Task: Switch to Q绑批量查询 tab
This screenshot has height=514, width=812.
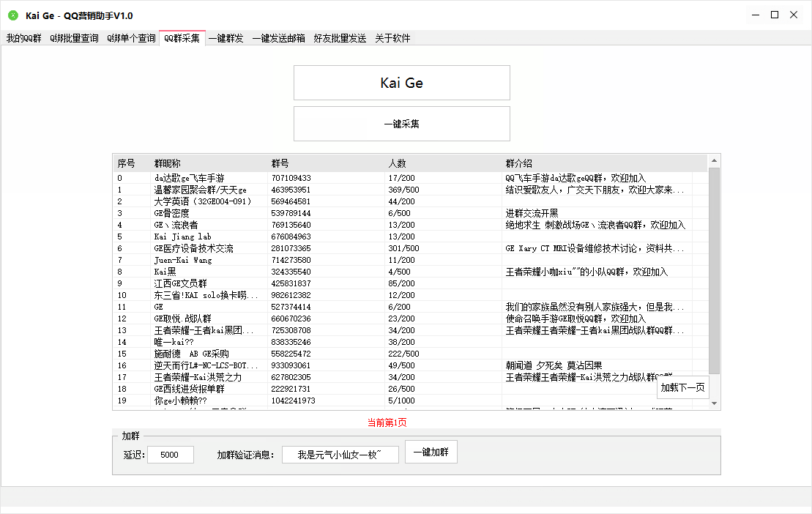Action: point(74,38)
